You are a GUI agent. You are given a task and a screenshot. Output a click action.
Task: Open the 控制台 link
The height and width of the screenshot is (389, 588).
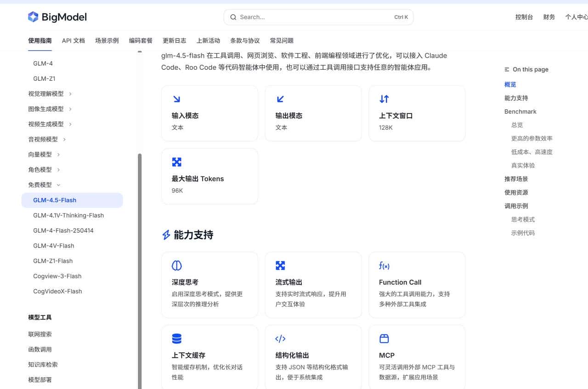click(524, 17)
